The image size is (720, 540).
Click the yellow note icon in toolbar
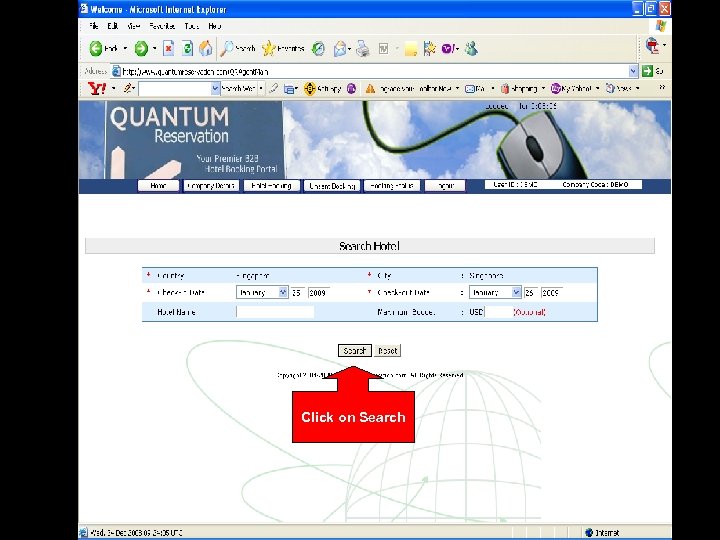coord(411,49)
